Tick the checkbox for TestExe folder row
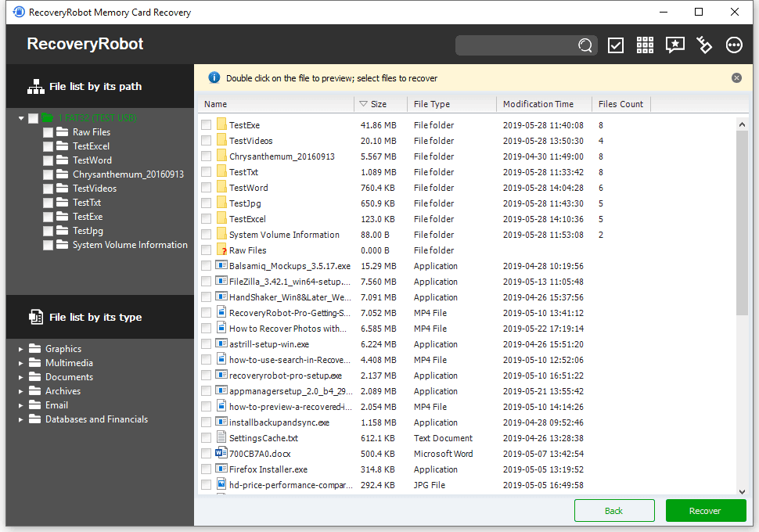759x532 pixels. point(206,125)
